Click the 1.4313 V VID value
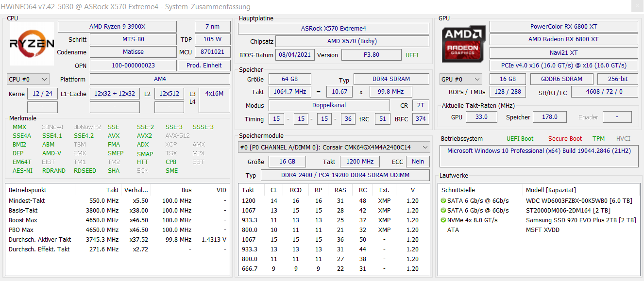This screenshot has height=281, width=644. coord(214,239)
